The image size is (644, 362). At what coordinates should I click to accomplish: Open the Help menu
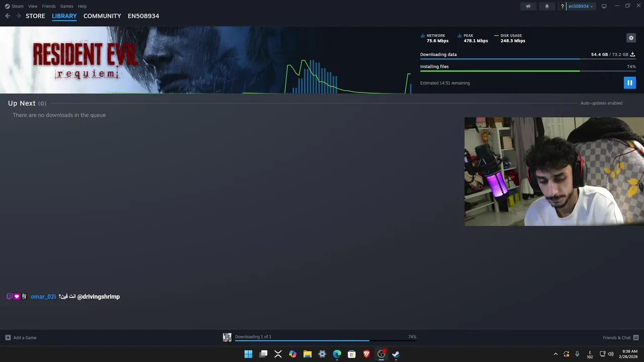(x=82, y=6)
